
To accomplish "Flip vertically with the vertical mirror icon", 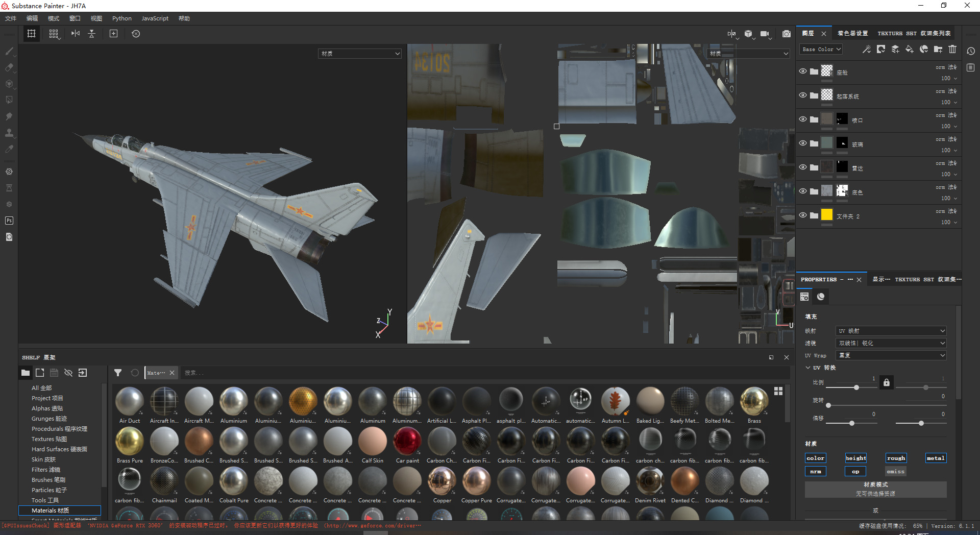I will click(92, 34).
